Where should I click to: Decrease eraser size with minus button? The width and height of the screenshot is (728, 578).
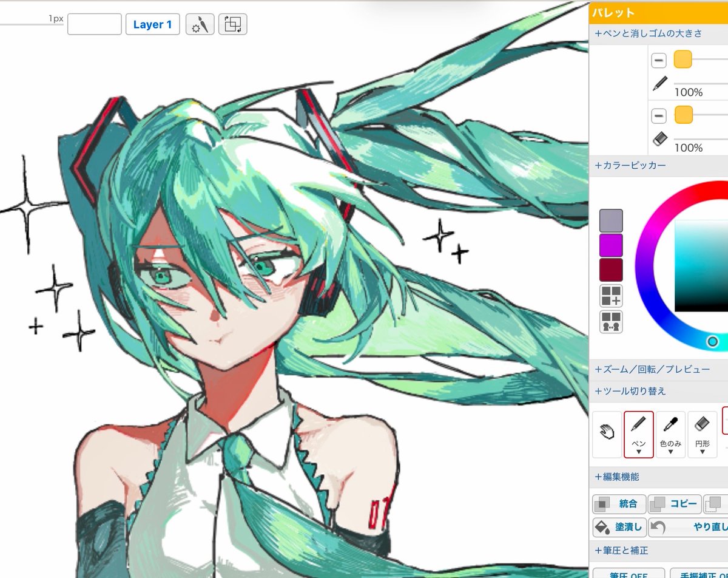(x=659, y=115)
